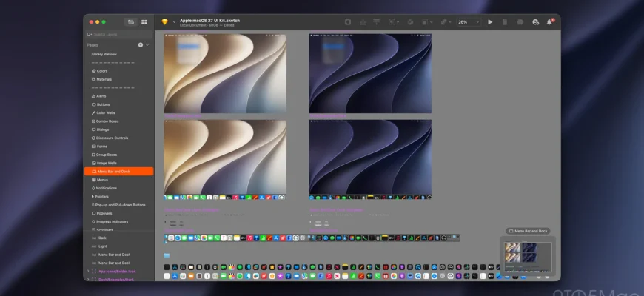644x296 pixels.
Task: Select the light desktop artboard with dock
Action: (x=225, y=160)
